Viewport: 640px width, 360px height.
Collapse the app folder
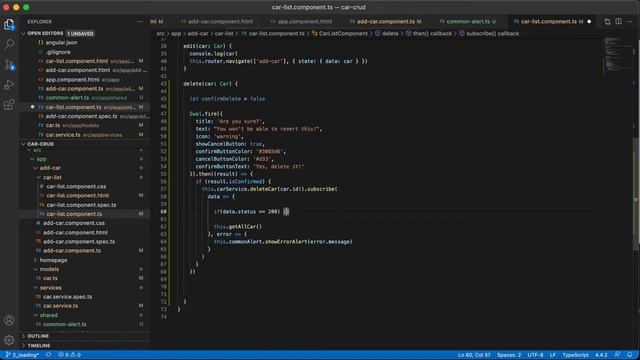coord(33,159)
